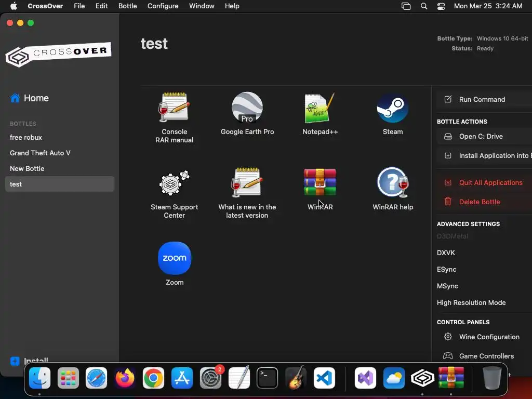Open App Store from the Dock
The image size is (532, 399).
(182, 378)
